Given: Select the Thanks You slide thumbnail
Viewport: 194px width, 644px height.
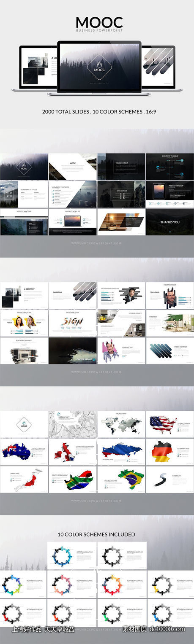Looking at the screenshot, I should coord(170,222).
